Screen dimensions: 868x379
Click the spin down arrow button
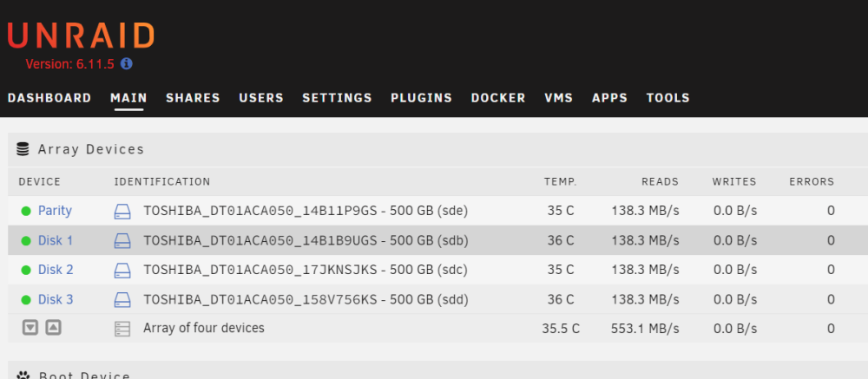pyautogui.click(x=30, y=328)
